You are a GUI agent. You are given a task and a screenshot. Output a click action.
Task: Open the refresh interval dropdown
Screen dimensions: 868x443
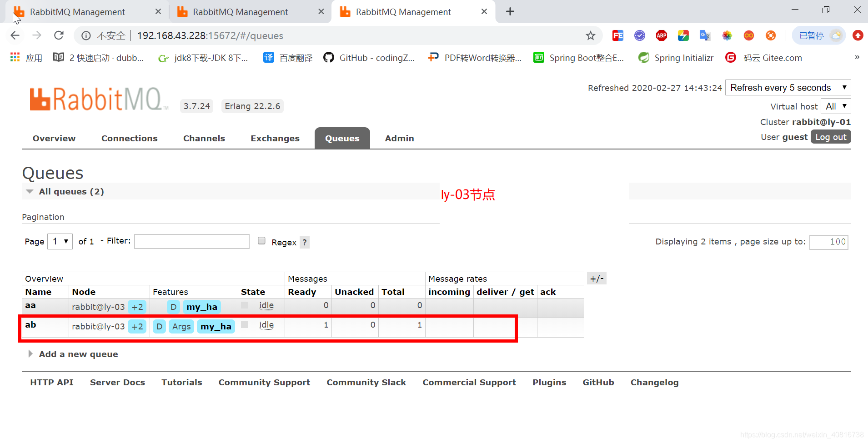(788, 88)
